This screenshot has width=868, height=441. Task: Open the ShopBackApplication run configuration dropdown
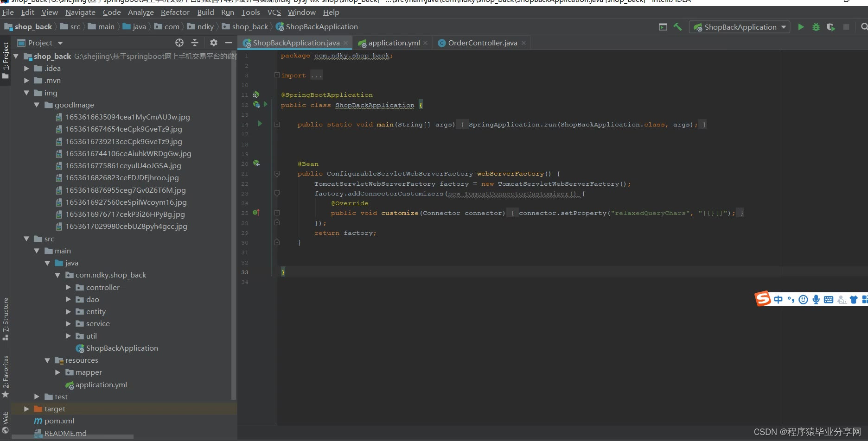point(740,27)
